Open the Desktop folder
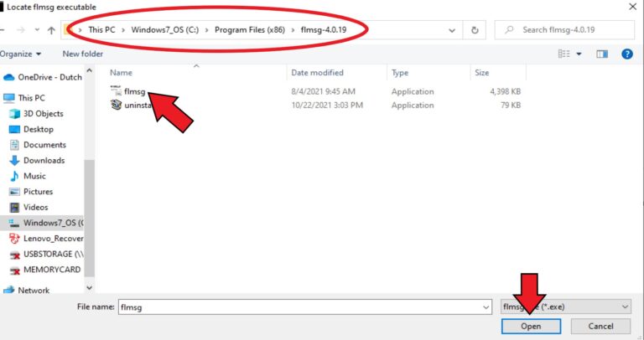This screenshot has height=340, width=644. coord(31,129)
